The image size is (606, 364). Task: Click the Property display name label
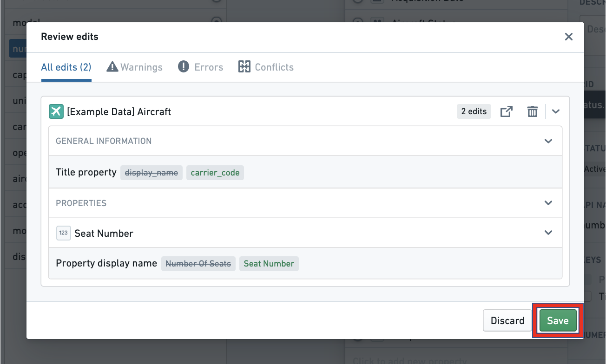(x=106, y=263)
